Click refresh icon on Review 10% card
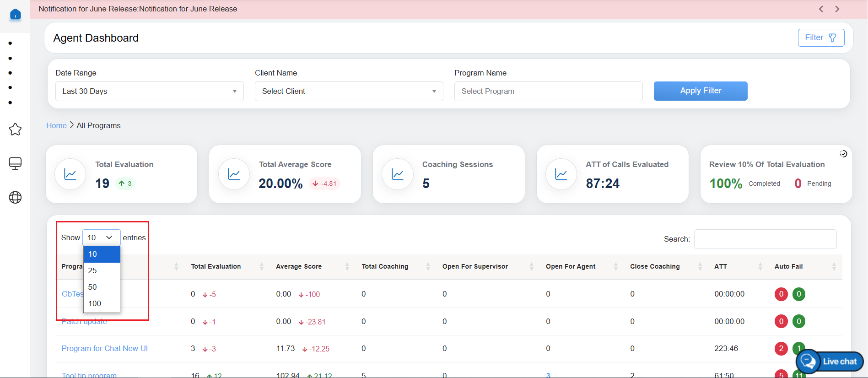Screen dimensions: 868x378 [x=843, y=154]
